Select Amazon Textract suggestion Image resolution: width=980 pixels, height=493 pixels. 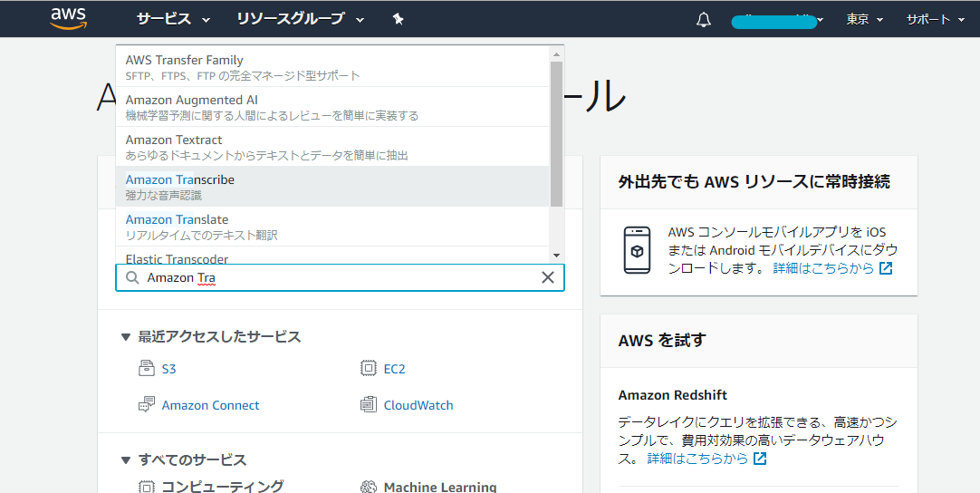tap(332, 147)
